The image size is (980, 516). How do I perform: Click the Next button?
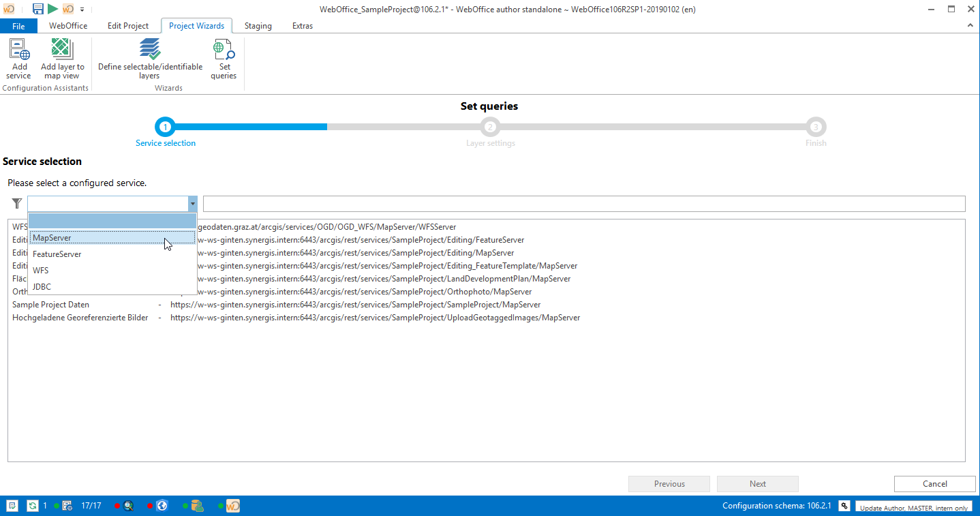pyautogui.click(x=757, y=483)
